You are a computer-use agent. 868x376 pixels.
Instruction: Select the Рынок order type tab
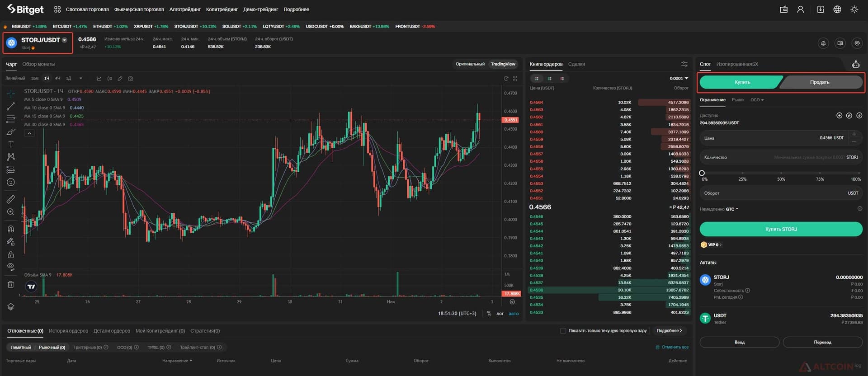coord(738,100)
